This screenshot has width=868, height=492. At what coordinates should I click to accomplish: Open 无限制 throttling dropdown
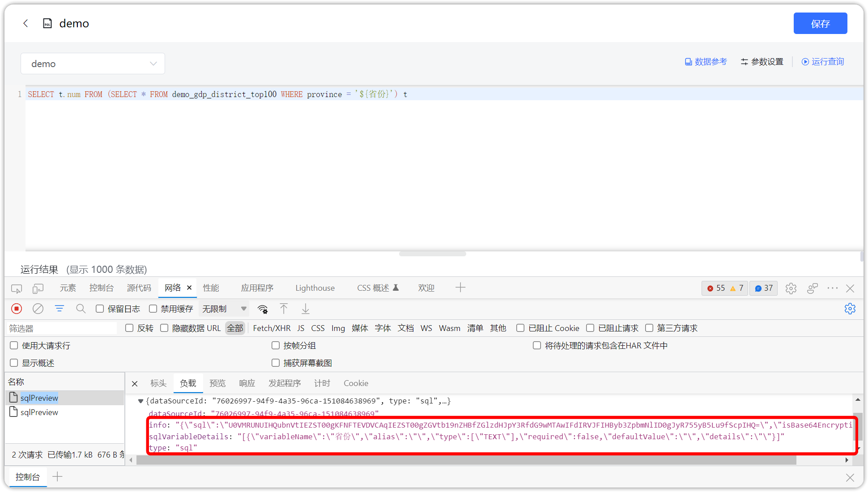click(x=224, y=309)
